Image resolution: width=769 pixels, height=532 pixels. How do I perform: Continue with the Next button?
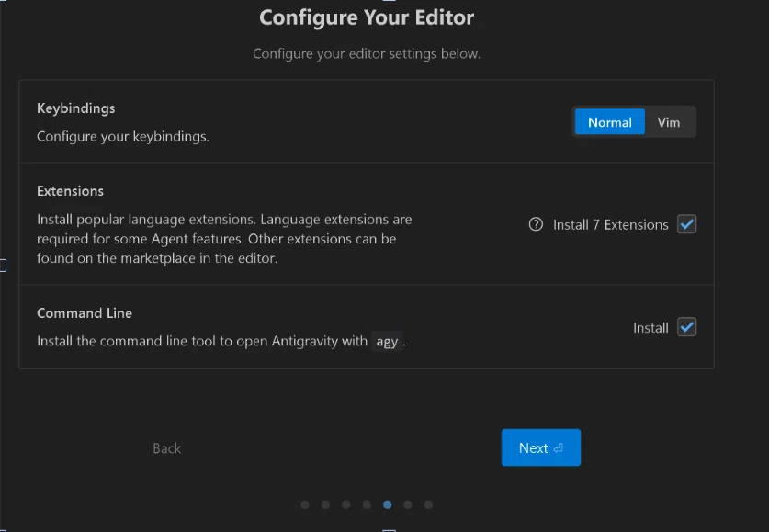coord(541,447)
